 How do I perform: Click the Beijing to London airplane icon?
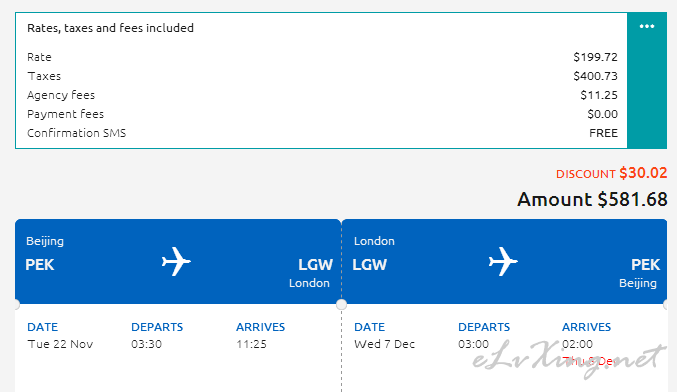click(176, 261)
